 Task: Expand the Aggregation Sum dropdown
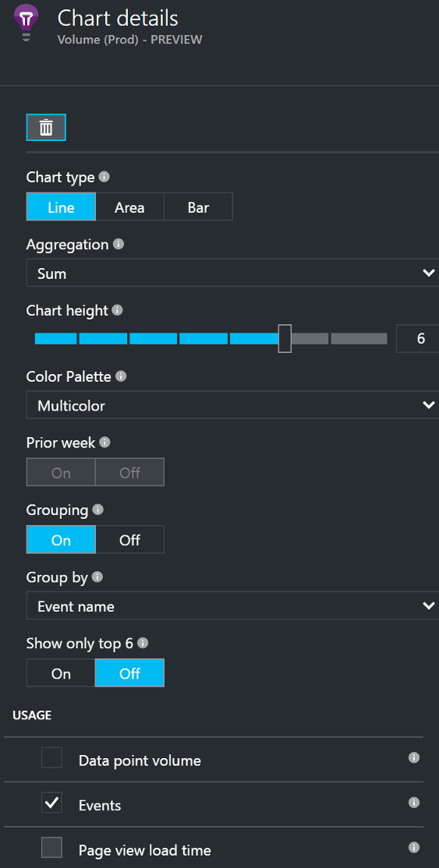tap(232, 273)
